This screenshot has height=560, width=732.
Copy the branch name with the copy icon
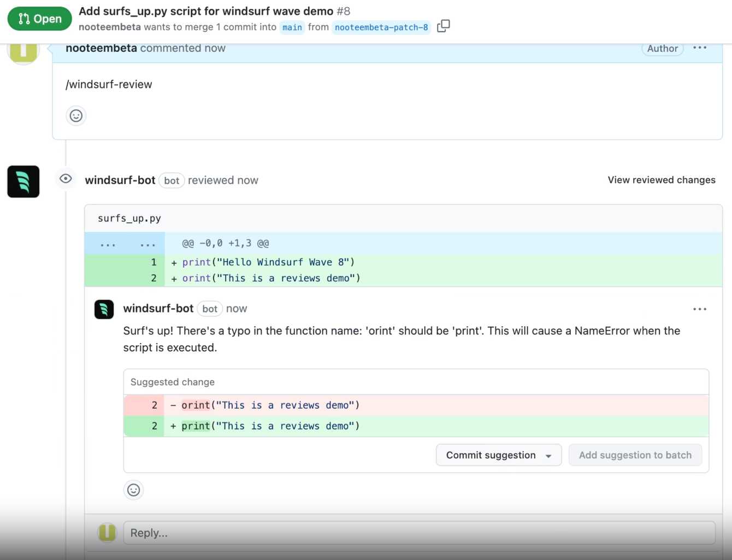point(443,26)
